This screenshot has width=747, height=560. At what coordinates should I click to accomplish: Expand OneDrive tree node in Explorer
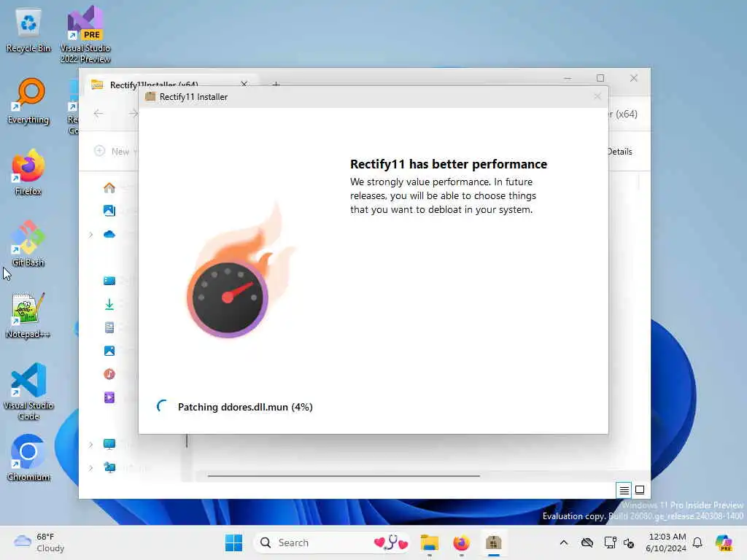tap(90, 234)
